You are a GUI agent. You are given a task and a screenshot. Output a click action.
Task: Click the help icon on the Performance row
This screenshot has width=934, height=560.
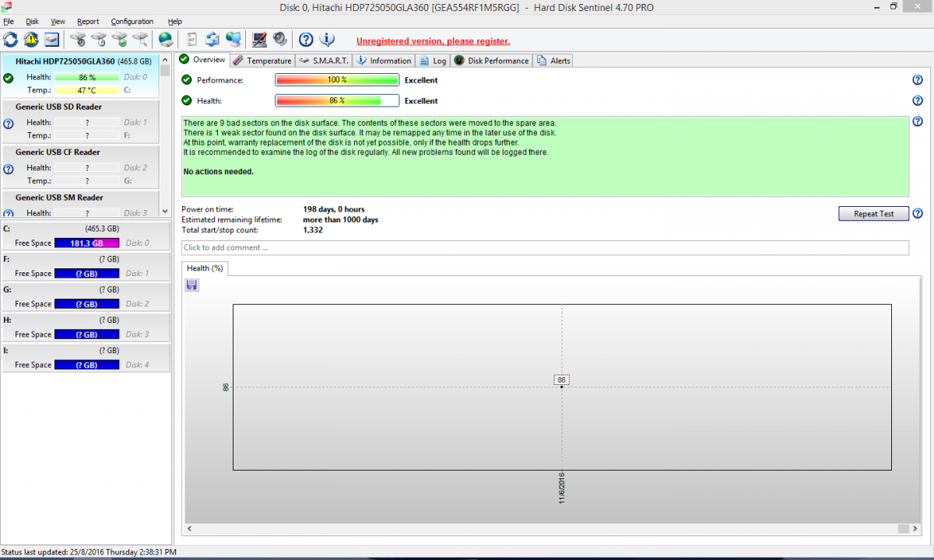tap(918, 80)
